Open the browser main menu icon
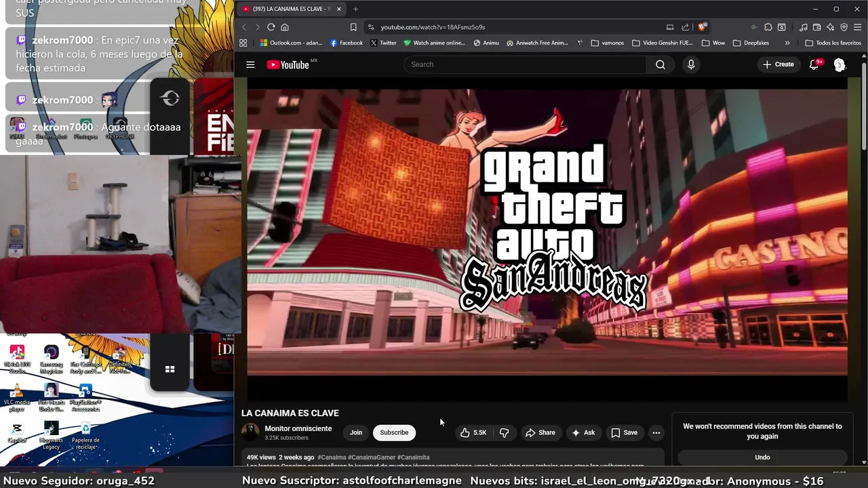Viewport: 868px width, 488px height. pyautogui.click(x=857, y=27)
